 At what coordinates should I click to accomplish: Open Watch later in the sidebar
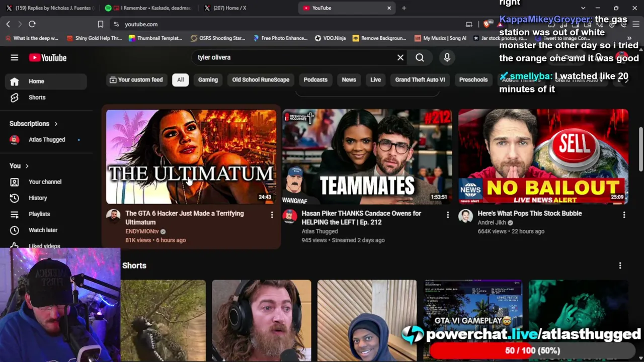(x=46, y=230)
